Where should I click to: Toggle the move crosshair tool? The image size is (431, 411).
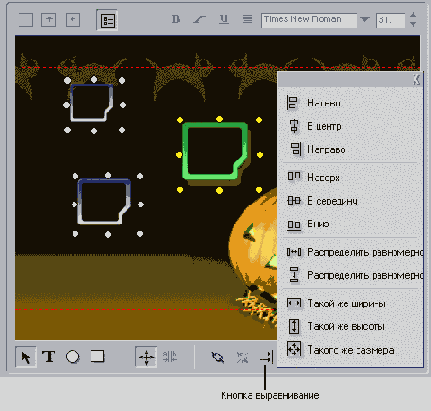click(146, 357)
